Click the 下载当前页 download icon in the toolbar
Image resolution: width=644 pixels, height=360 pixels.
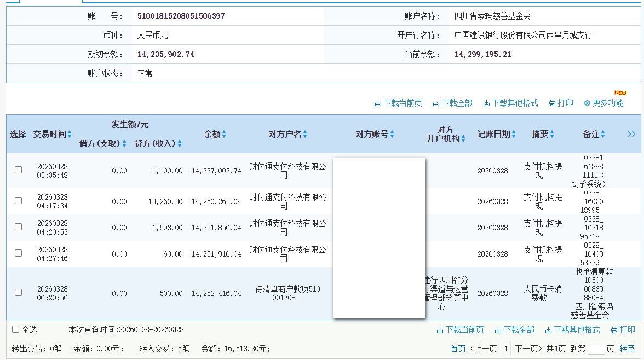click(x=378, y=102)
